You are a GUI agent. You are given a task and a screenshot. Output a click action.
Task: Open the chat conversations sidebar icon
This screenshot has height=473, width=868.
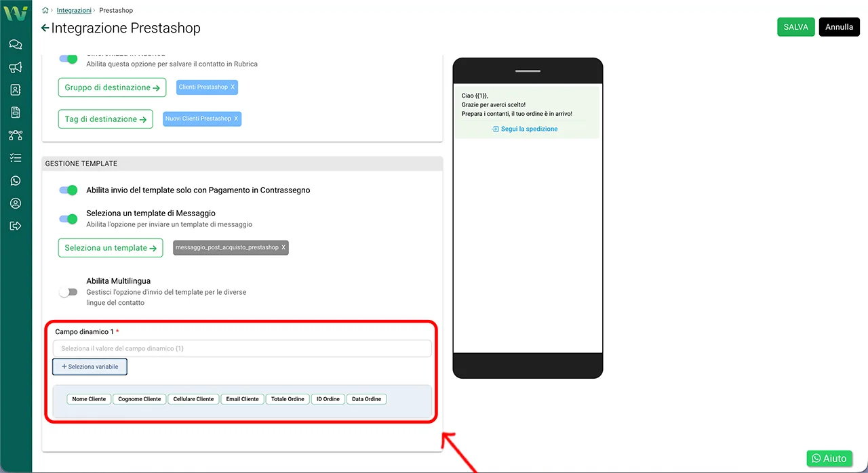pos(16,45)
